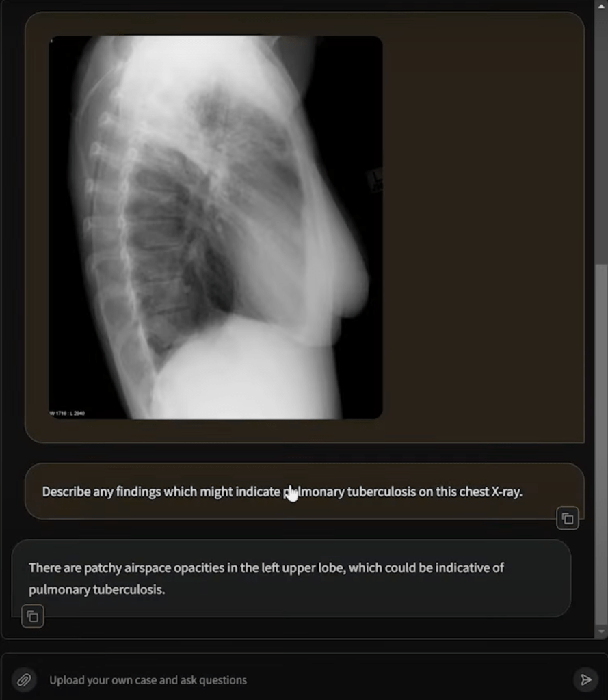Open the lateral chest X-ray image
Viewport: 608px width, 700px height.
(215, 227)
